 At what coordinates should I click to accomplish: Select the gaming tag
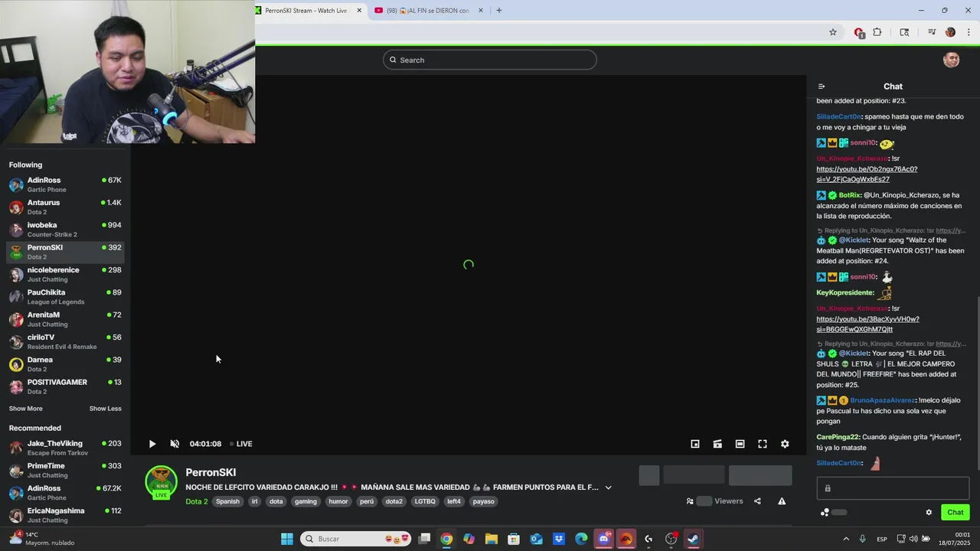(x=305, y=501)
